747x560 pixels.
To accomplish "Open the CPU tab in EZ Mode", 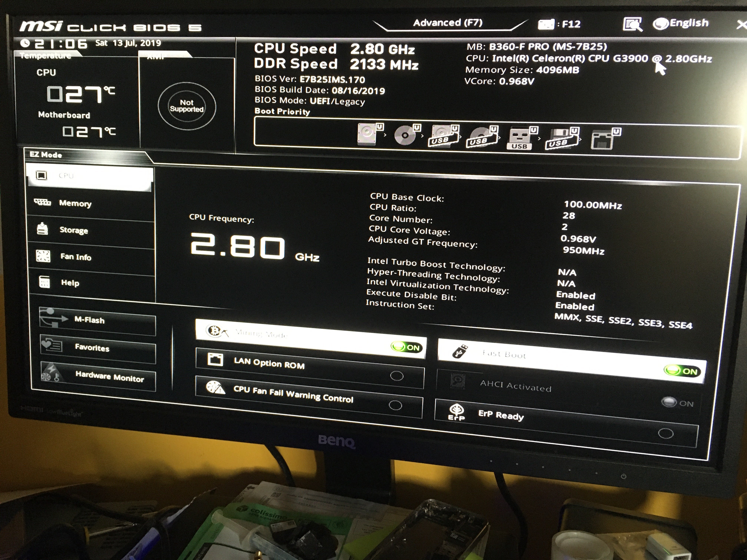I will pyautogui.click(x=90, y=177).
